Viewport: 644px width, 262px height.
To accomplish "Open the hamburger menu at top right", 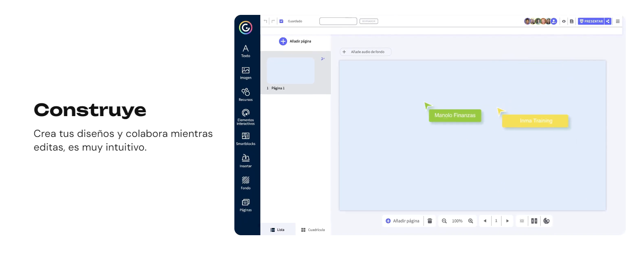I will pyautogui.click(x=618, y=21).
